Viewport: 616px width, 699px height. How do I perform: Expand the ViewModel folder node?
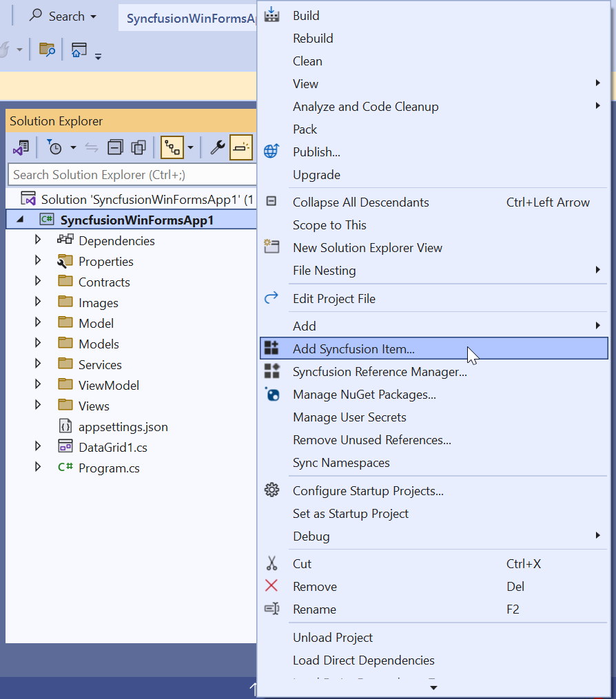pyautogui.click(x=38, y=385)
